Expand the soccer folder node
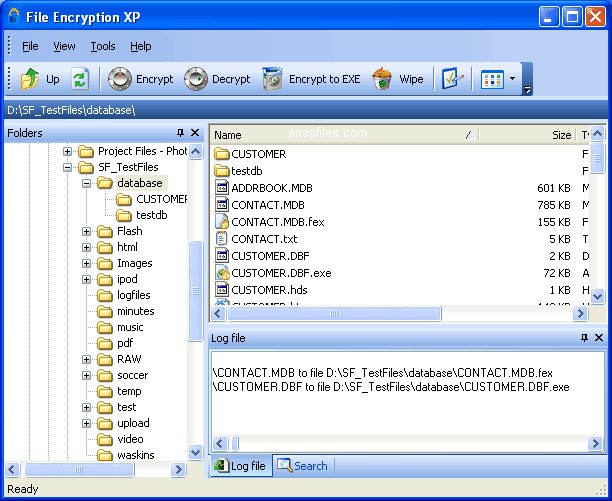The image size is (612, 501). [x=86, y=375]
